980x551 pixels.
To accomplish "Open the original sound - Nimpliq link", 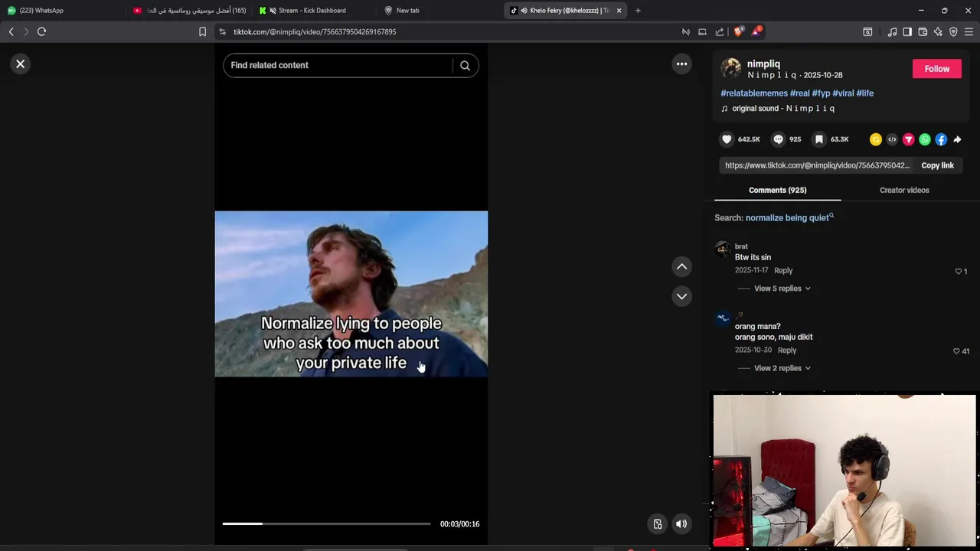I will coord(783,109).
